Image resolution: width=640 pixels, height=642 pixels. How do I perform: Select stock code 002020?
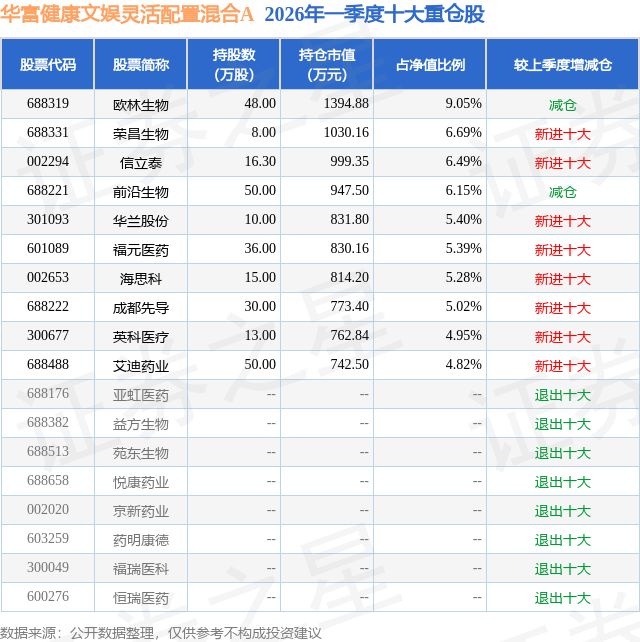click(48, 511)
